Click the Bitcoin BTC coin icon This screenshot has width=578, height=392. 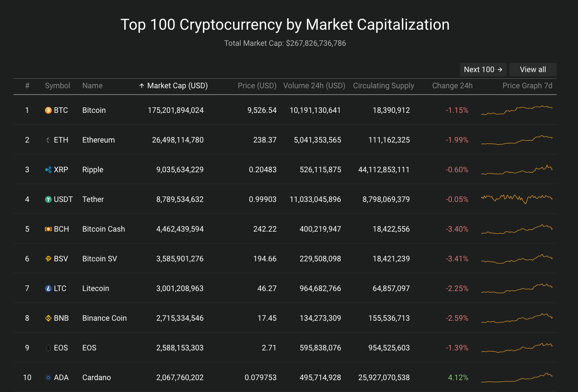pos(48,110)
